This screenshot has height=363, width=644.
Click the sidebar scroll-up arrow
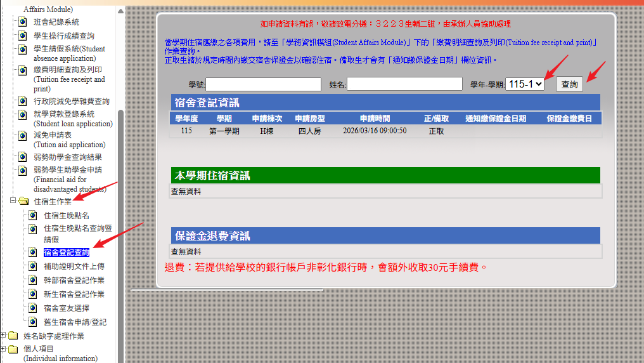click(120, 11)
